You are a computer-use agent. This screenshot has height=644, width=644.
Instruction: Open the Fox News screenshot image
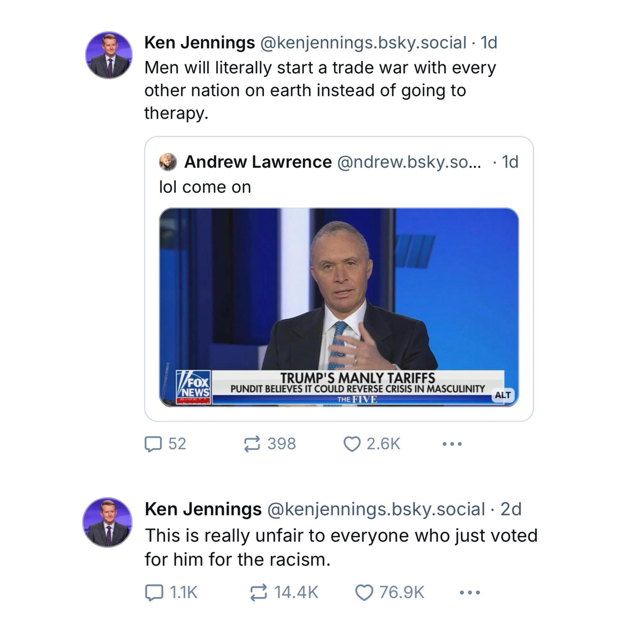tap(339, 307)
